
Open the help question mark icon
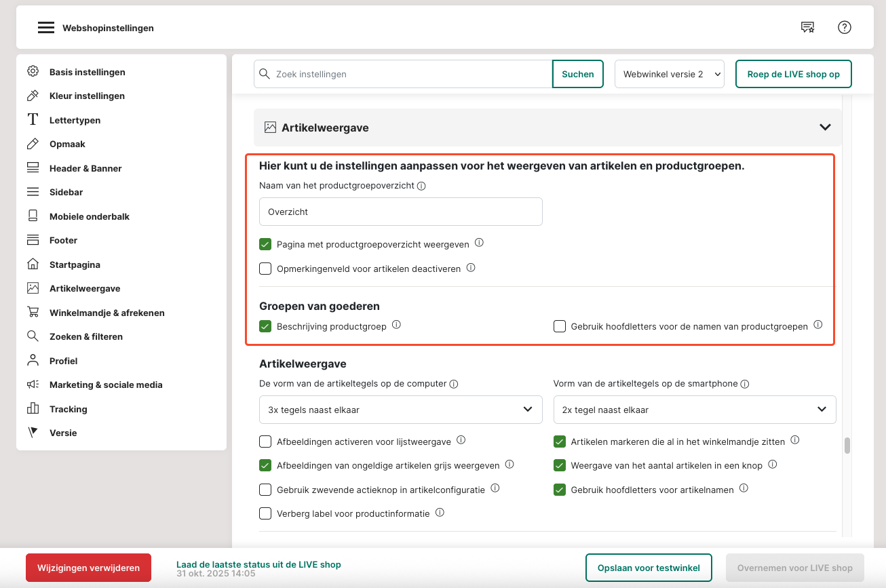click(x=844, y=27)
